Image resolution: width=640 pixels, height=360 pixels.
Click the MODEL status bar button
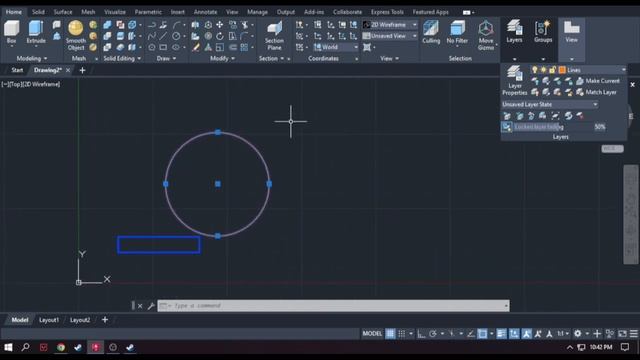pyautogui.click(x=372, y=334)
